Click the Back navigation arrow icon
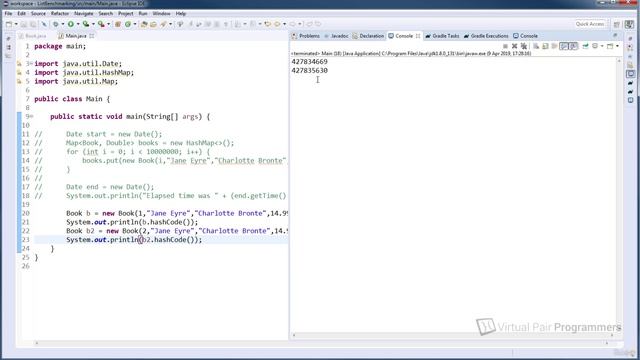 click(x=277, y=24)
